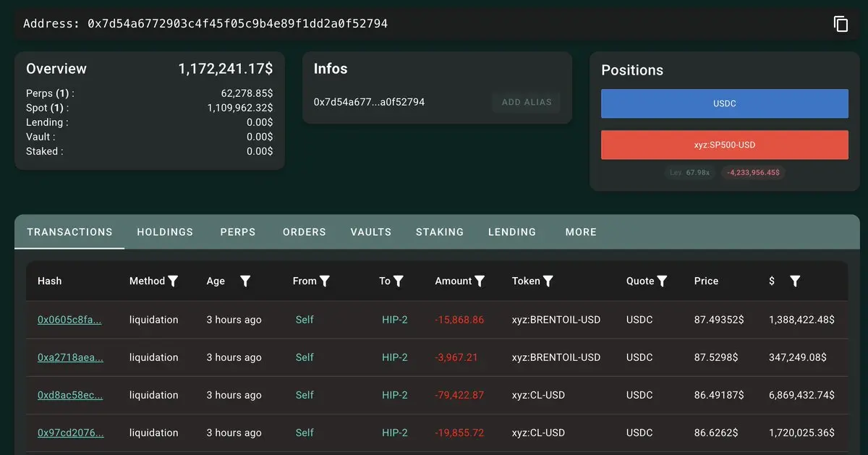Open the From column filter

[325, 281]
